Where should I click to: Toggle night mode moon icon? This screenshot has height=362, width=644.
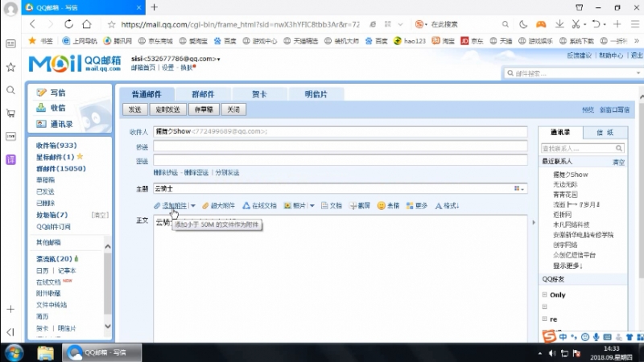click(x=523, y=24)
